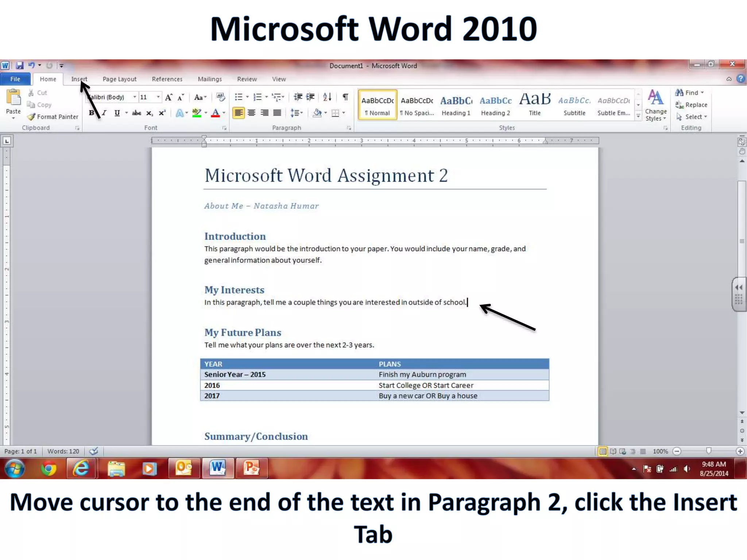This screenshot has width=747, height=560.
Task: Click the Replace command
Action: coord(691,105)
